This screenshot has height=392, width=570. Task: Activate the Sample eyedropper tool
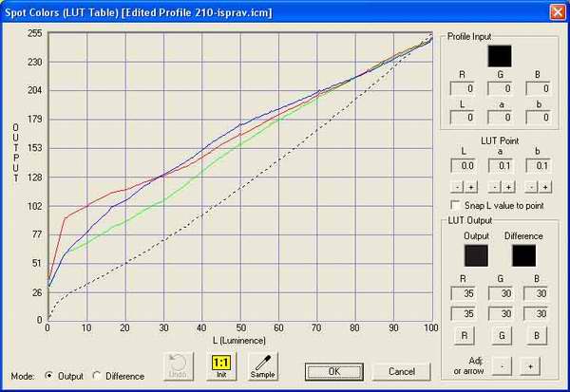pos(262,366)
